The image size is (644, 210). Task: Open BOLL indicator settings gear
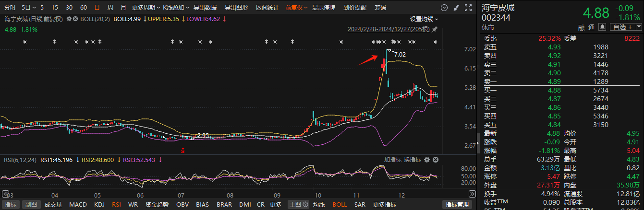[70, 19]
